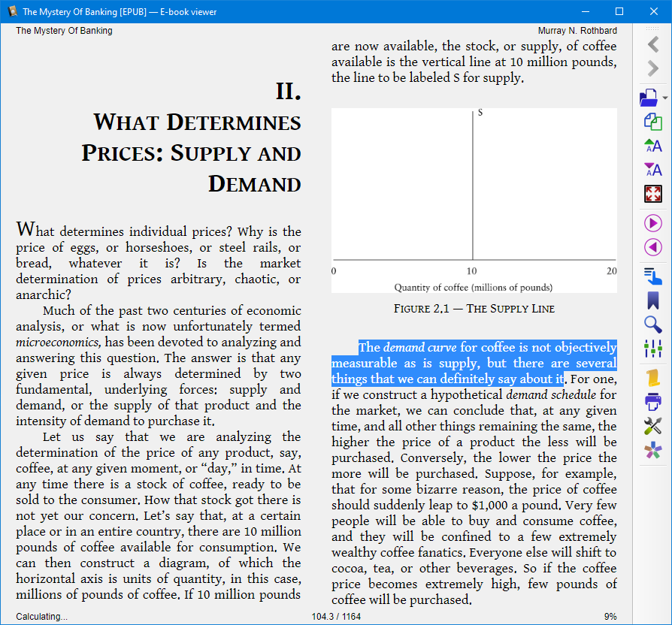Click the page position 104.3 / 1164
This screenshot has height=625, width=672.
tap(336, 617)
